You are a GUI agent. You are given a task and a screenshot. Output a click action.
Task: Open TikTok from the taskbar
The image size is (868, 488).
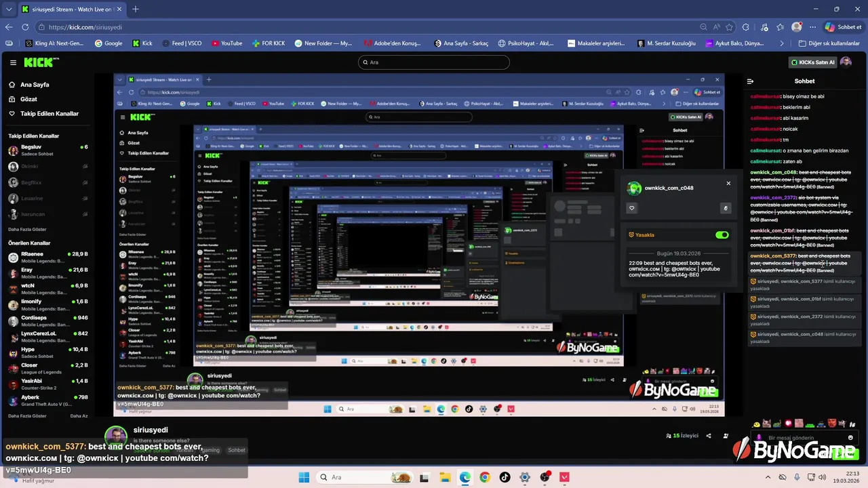(x=505, y=477)
